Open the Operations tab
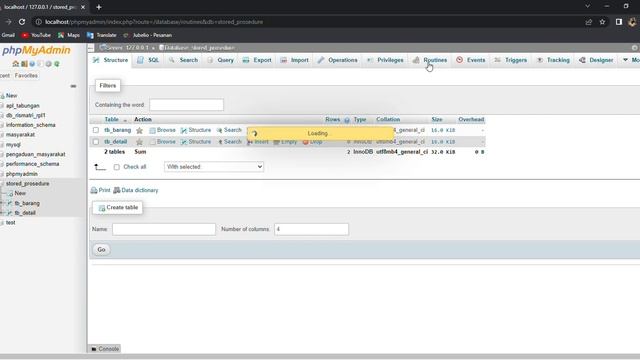 (x=337, y=60)
